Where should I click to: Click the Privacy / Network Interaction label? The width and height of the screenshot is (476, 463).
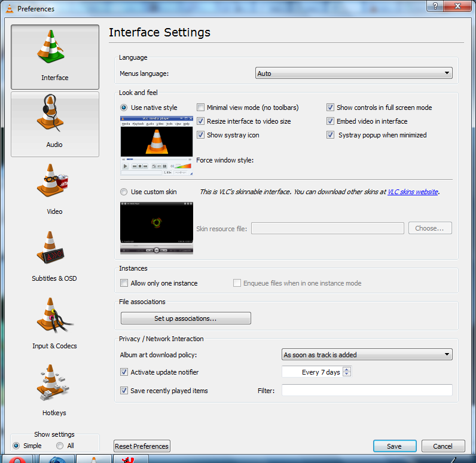coord(161,339)
